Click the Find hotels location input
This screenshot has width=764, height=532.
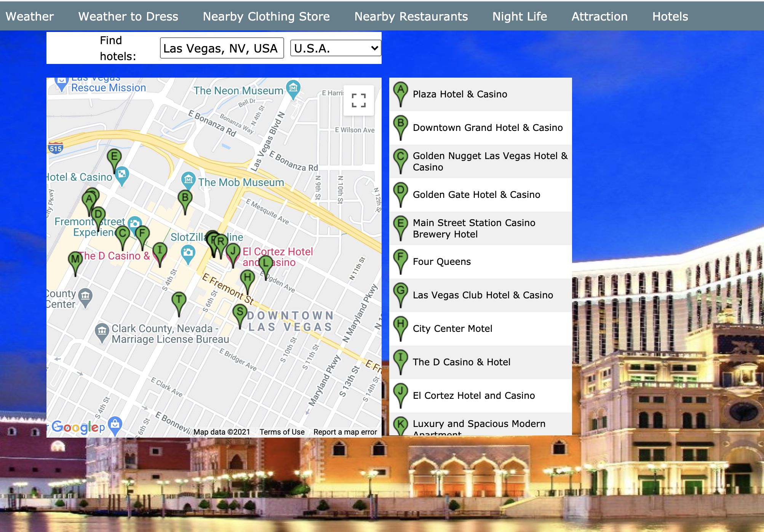click(x=222, y=48)
